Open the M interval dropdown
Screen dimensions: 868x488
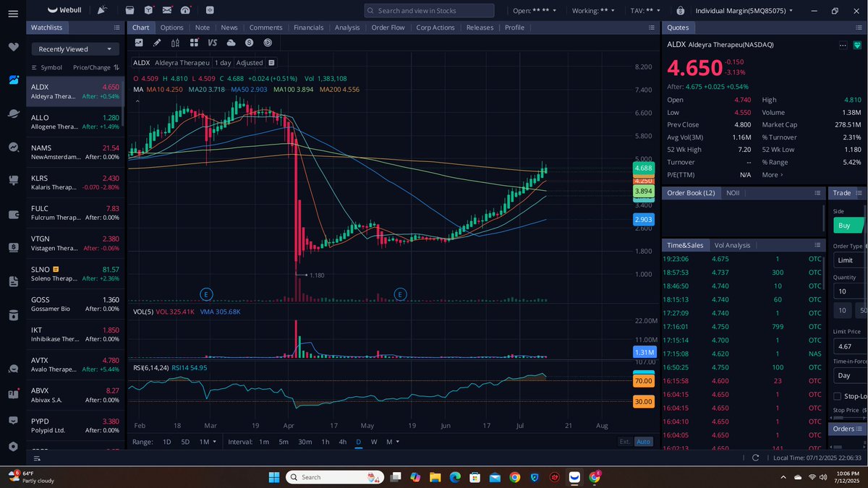tap(391, 442)
